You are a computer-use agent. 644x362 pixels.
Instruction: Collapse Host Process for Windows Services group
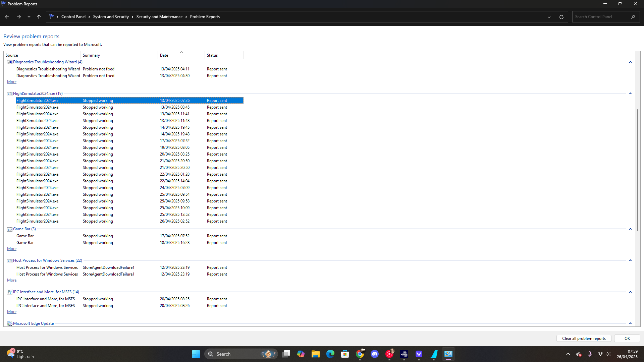(630, 260)
